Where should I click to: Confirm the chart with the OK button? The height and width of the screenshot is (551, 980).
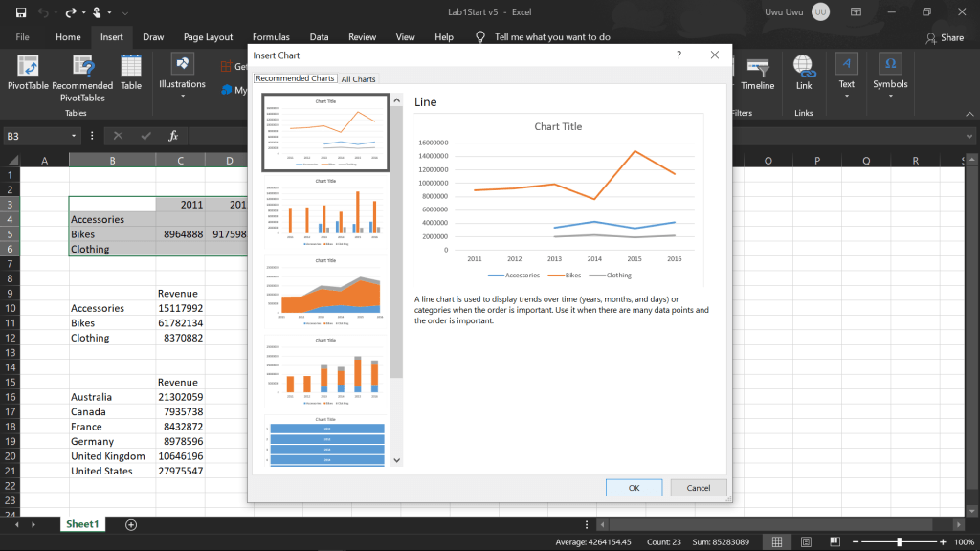[634, 488]
